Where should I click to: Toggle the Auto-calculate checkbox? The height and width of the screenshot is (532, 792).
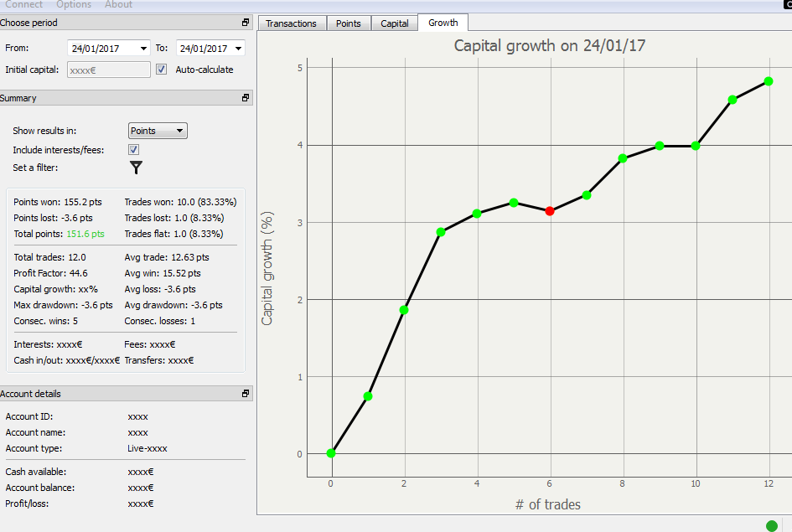tap(161, 70)
